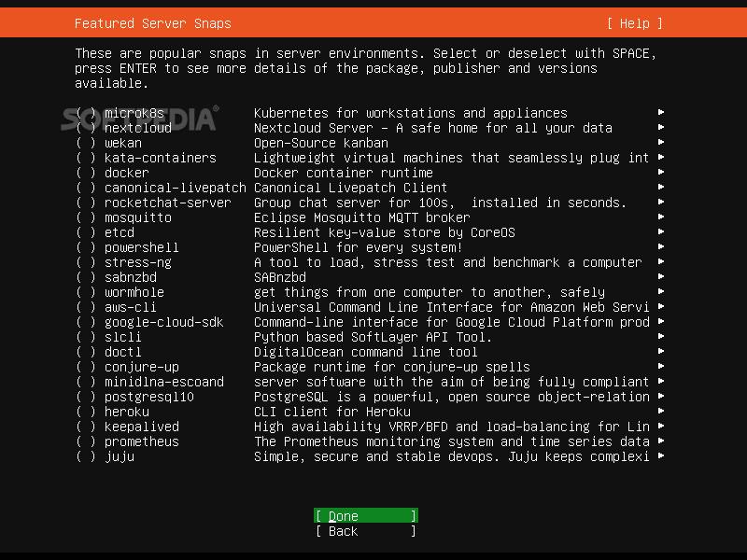Expand details arrow for microk8s
This screenshot has width=747, height=560.
[x=661, y=112]
